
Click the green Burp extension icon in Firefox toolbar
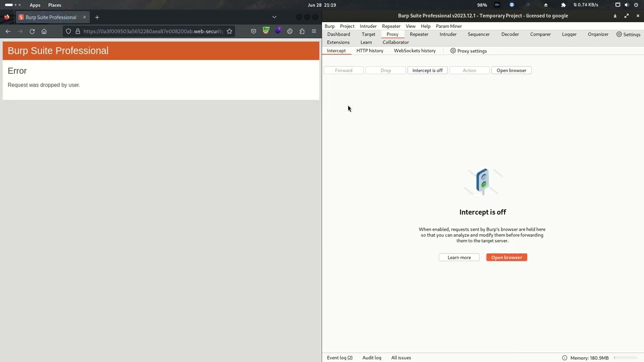[x=266, y=31]
